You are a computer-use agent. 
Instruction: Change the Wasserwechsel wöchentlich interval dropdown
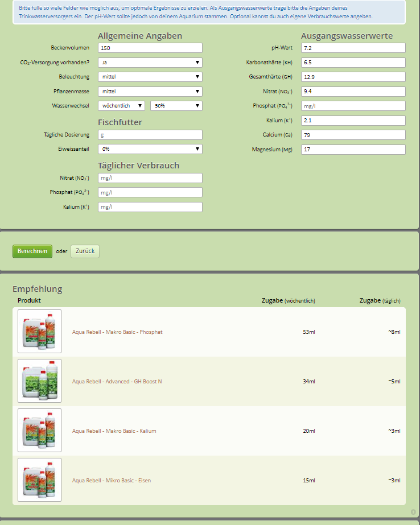[121, 106]
